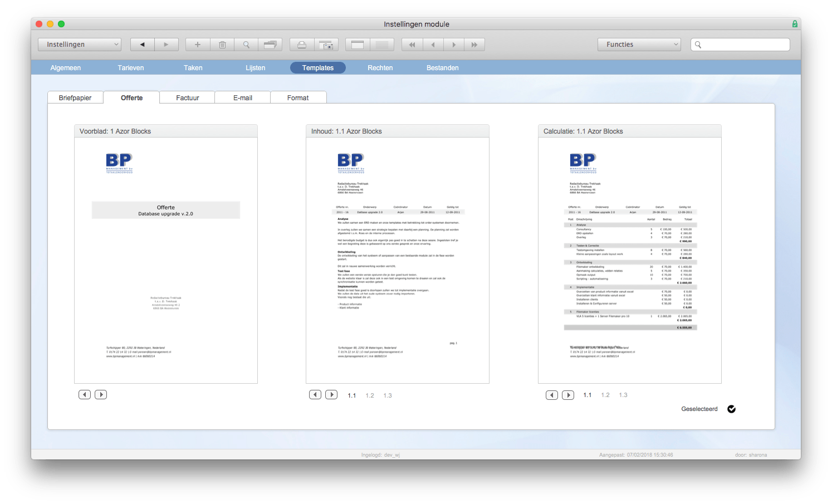
Task: Select the Templates section
Action: coord(318,68)
